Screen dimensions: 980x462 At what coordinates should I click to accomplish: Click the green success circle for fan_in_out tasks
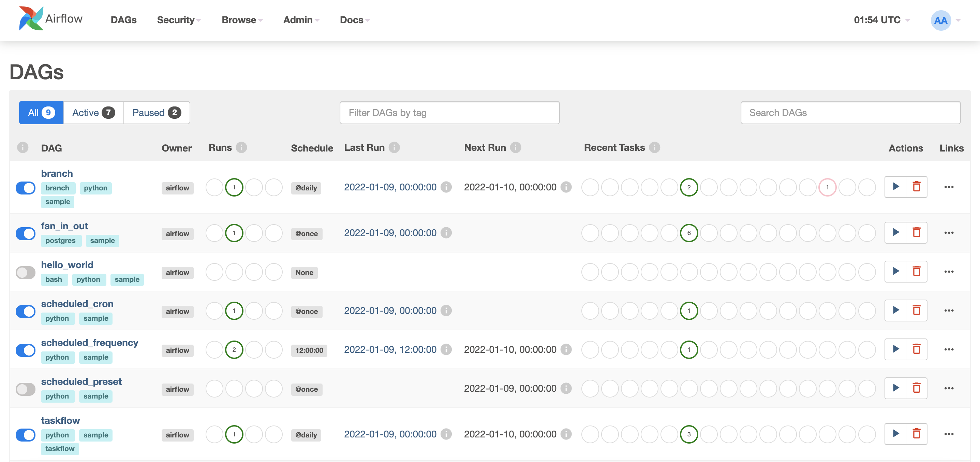(688, 233)
